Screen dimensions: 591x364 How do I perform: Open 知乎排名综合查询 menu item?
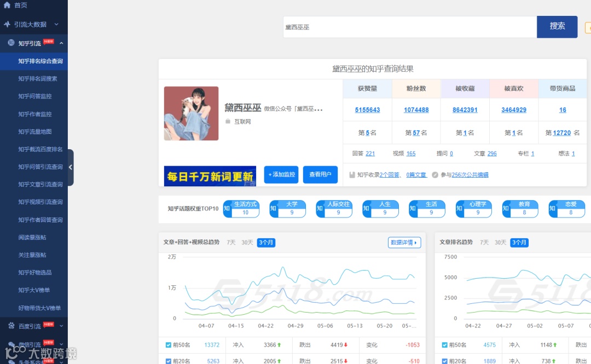point(34,61)
